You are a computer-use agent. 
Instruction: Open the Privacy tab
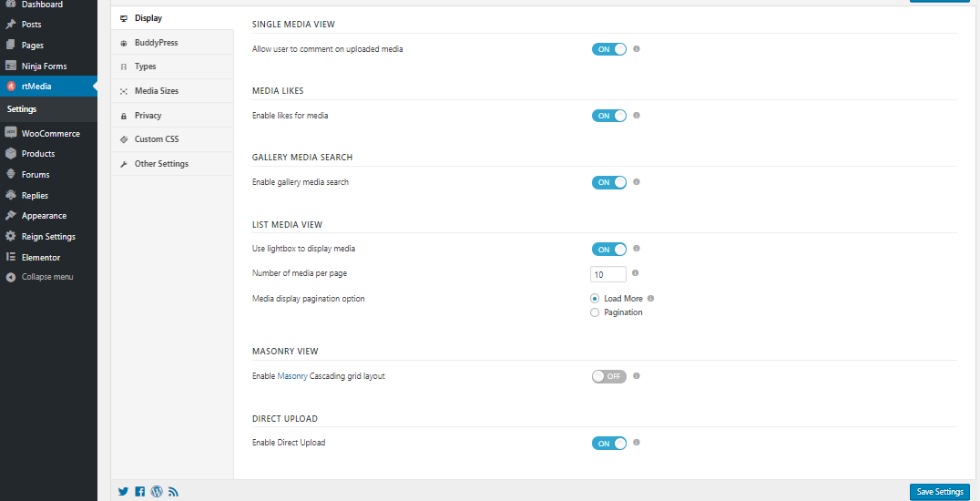pos(172,115)
